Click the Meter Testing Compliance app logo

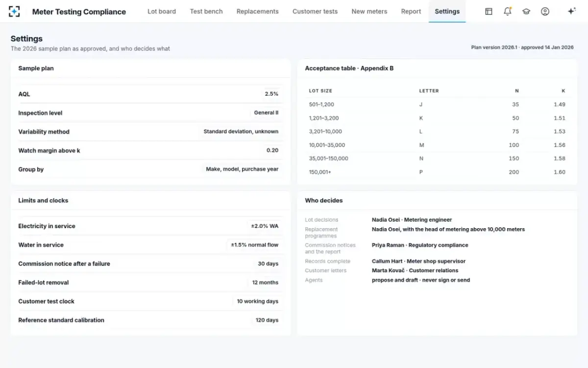tap(14, 11)
